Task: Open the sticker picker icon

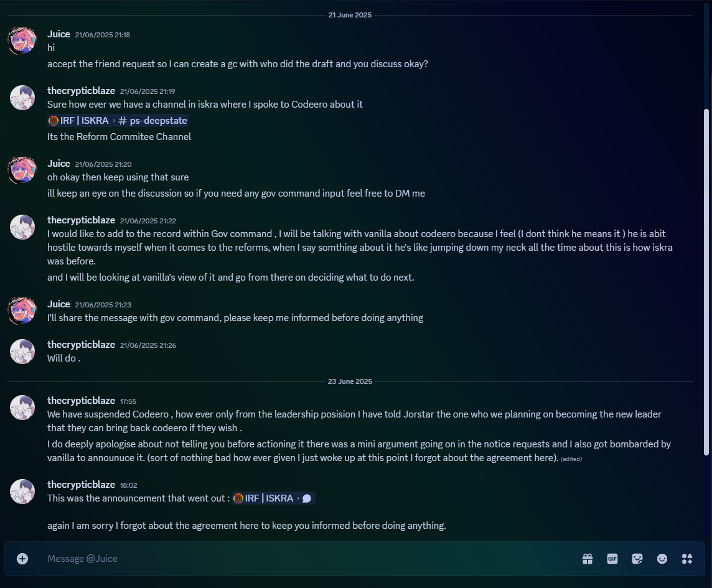Action: click(637, 559)
